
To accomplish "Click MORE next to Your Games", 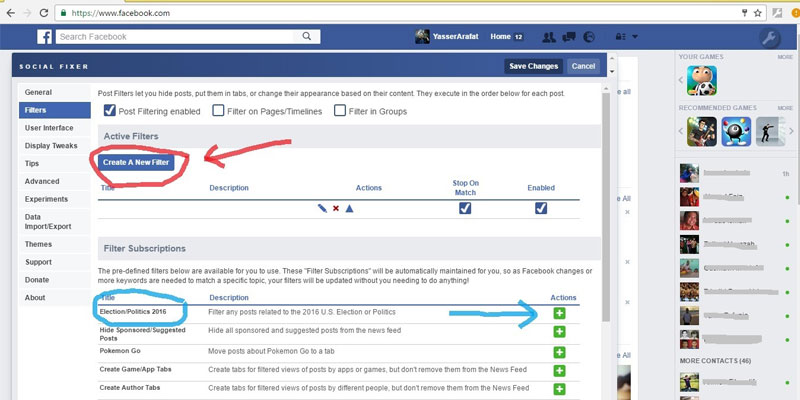I will coord(785,57).
